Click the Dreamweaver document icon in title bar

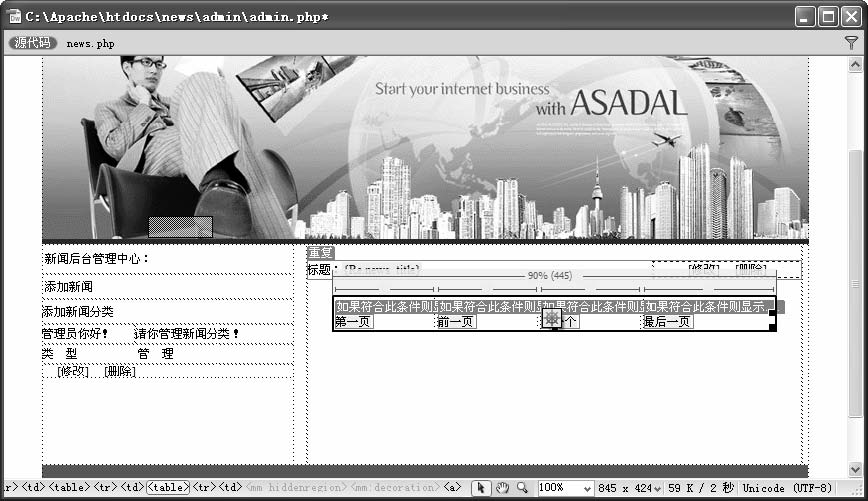click(x=15, y=17)
